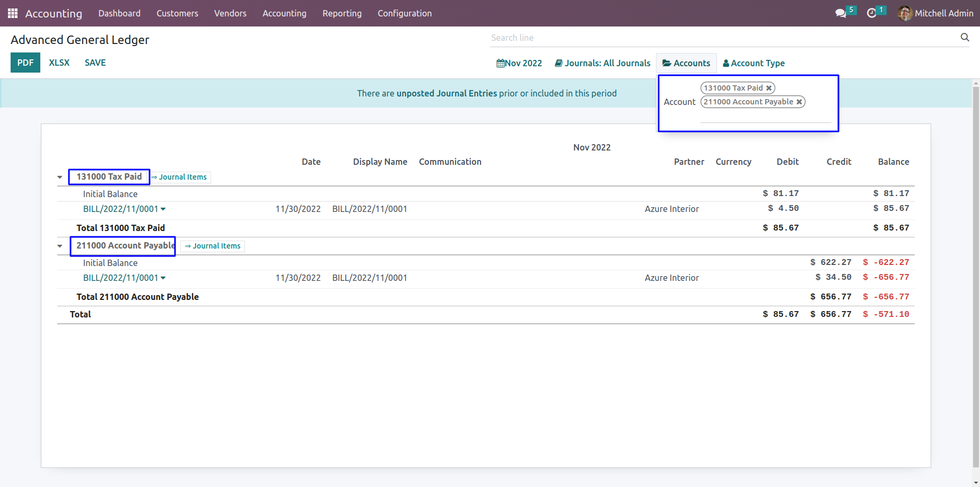The image size is (980, 487).
Task: Open the Configuration menu
Action: [x=405, y=13]
